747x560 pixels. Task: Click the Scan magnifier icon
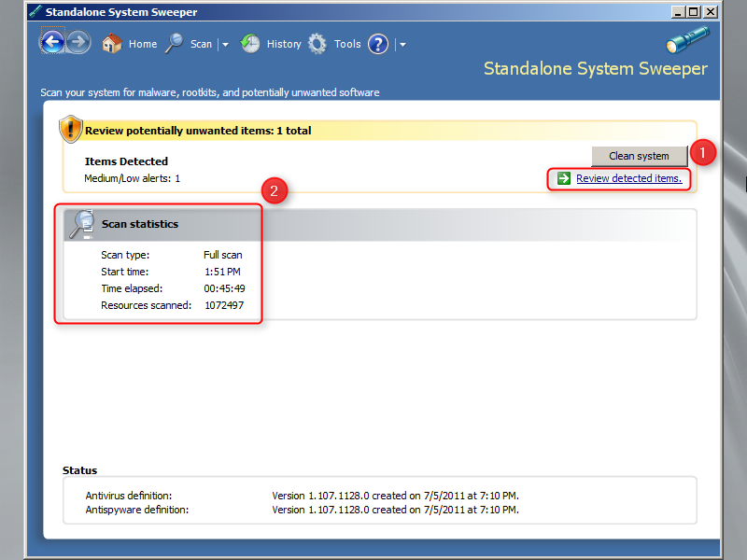174,43
